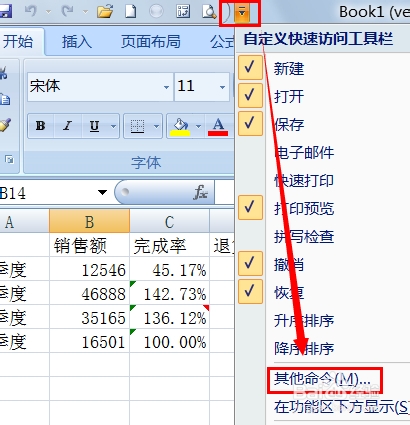Screen dimensions: 410x425
Task: Enable 升序排序 in quick access menu
Action: [304, 321]
